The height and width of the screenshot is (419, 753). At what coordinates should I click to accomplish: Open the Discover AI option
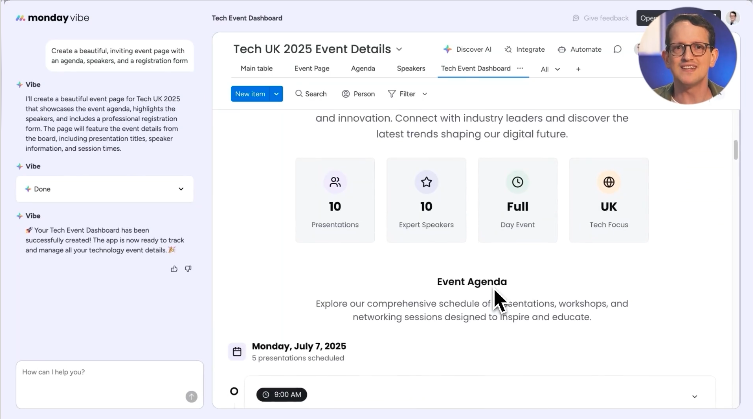pyautogui.click(x=467, y=49)
